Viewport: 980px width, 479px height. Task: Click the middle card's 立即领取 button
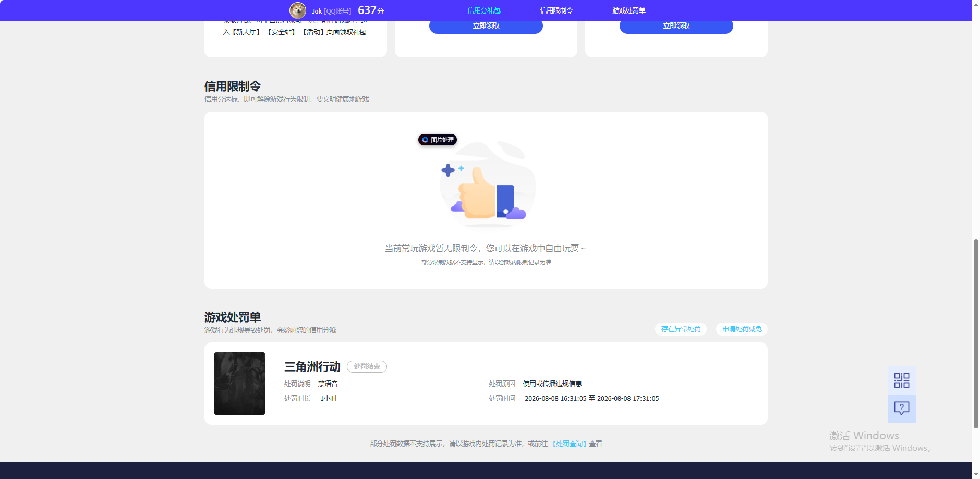[486, 27]
